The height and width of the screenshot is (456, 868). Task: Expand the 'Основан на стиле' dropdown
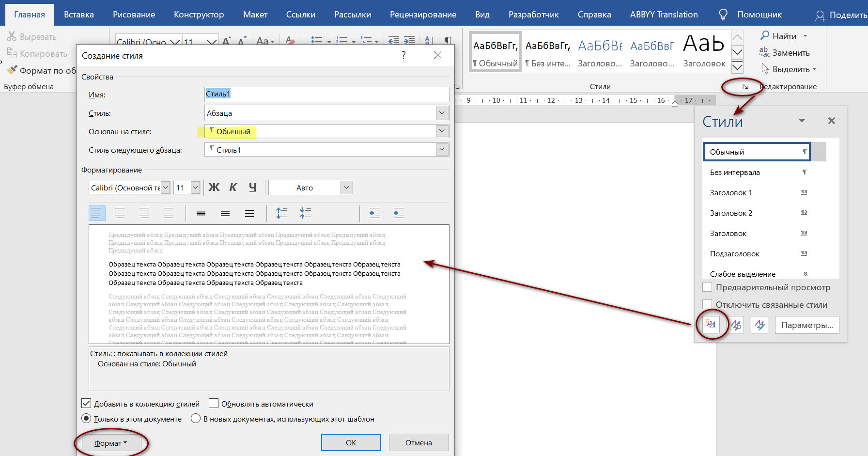(442, 131)
